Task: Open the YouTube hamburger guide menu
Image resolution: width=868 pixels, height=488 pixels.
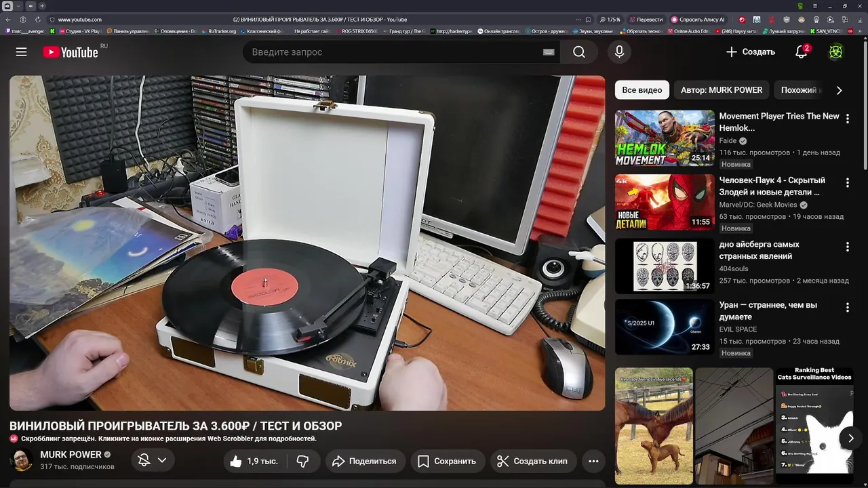Action: click(22, 52)
